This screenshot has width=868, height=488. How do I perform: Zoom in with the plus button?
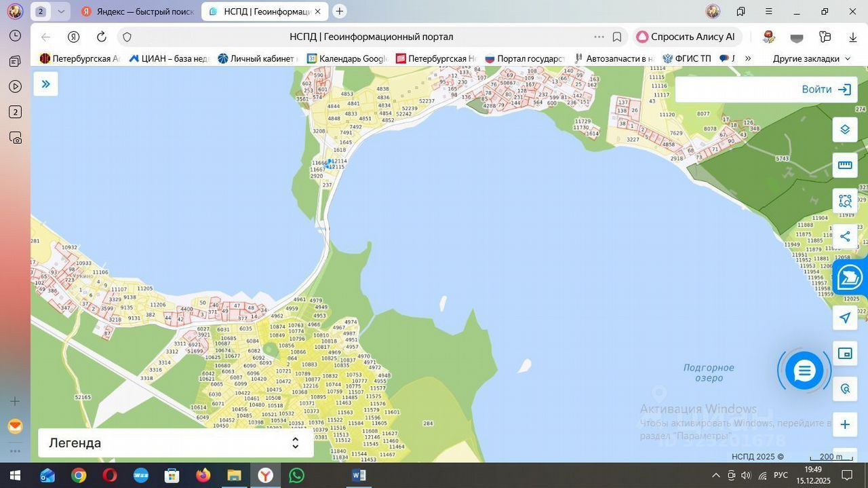(845, 425)
